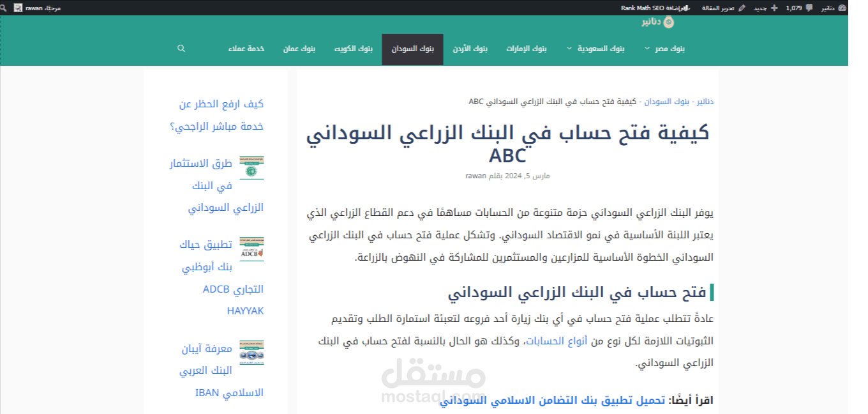Open the WordPress dashboard icon beside دنانير

coord(842,8)
